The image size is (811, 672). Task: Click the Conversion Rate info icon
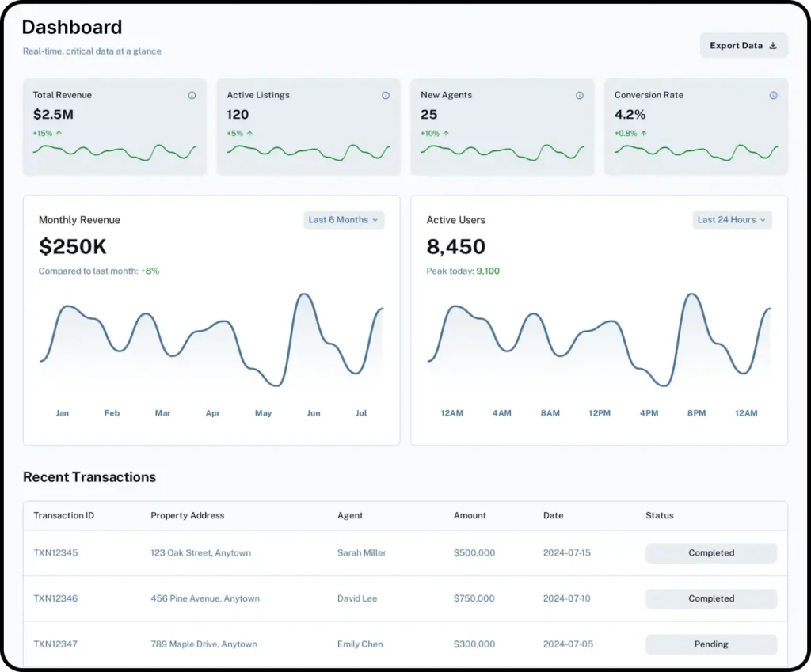point(774,95)
